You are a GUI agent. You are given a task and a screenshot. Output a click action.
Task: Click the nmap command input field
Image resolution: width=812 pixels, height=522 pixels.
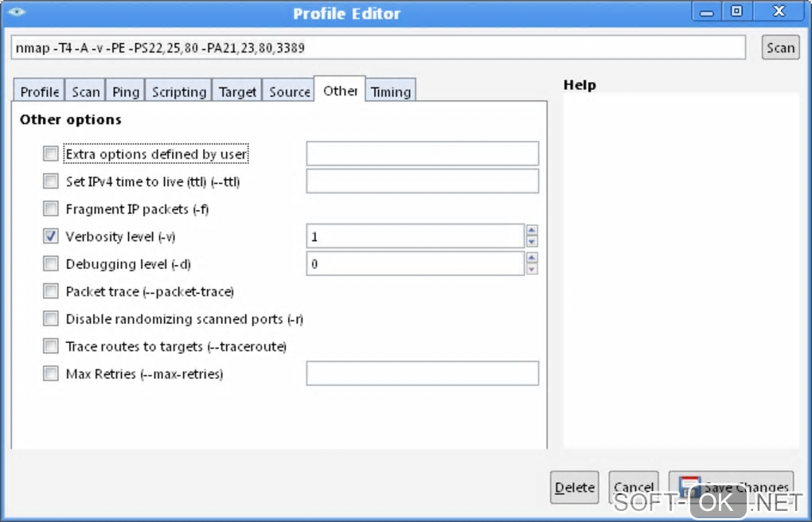378,48
